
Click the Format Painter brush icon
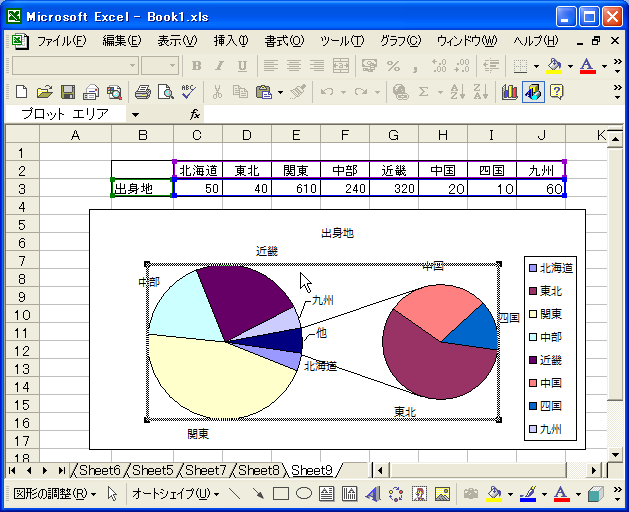click(x=298, y=92)
